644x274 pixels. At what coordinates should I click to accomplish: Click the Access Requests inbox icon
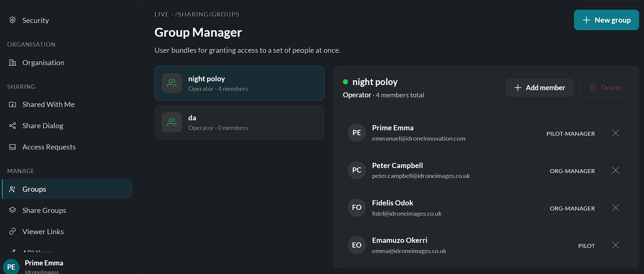pyautogui.click(x=13, y=147)
